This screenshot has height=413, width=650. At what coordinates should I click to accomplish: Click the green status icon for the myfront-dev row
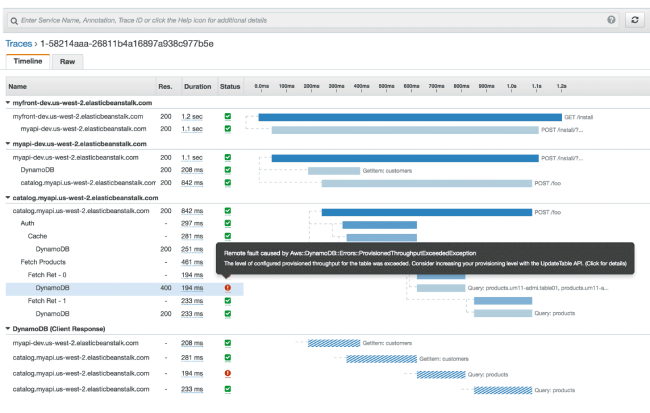pos(228,117)
